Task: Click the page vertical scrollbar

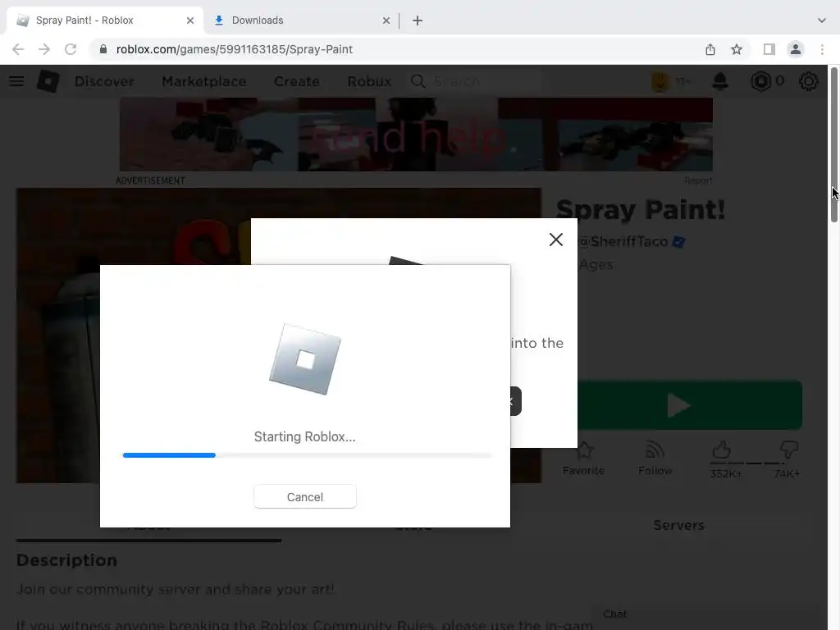Action: [834, 144]
